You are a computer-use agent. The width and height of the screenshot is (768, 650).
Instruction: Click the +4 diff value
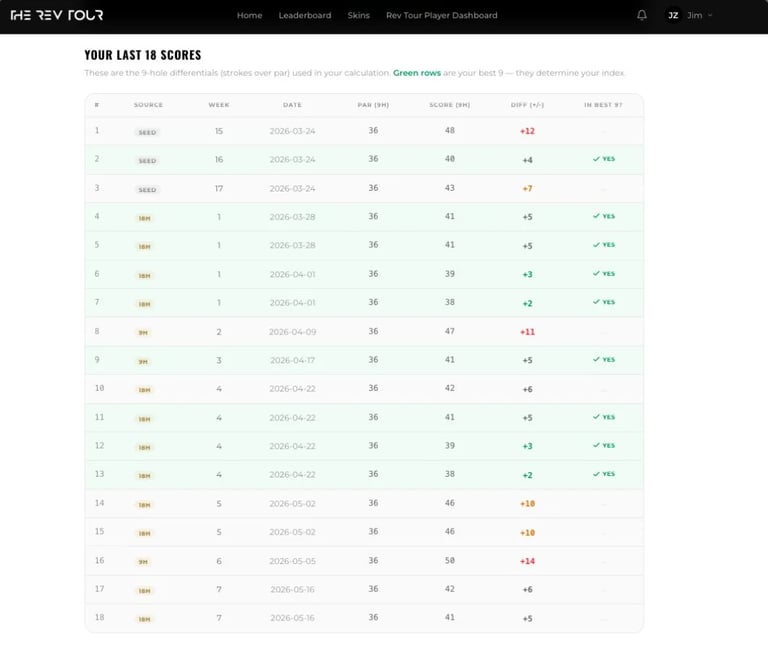[x=528, y=160]
